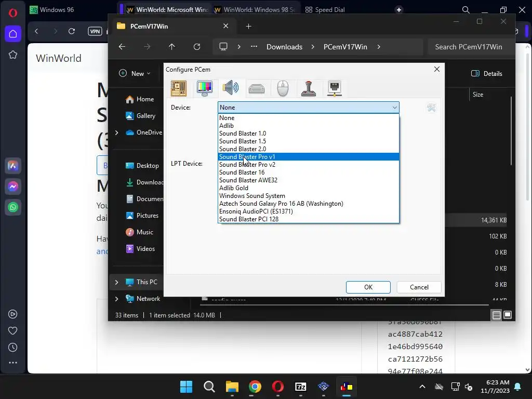Switch to the Windows 96 browser tab
The width and height of the screenshot is (532, 399).
point(52,9)
